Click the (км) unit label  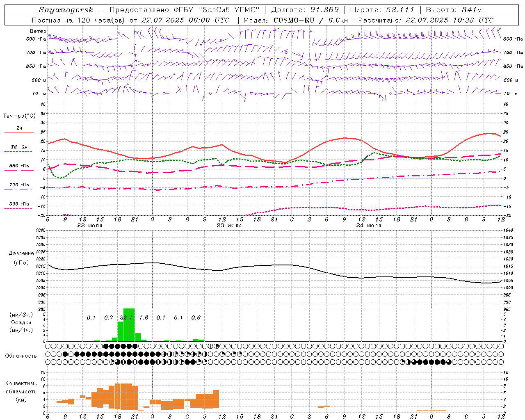[x=21, y=399]
